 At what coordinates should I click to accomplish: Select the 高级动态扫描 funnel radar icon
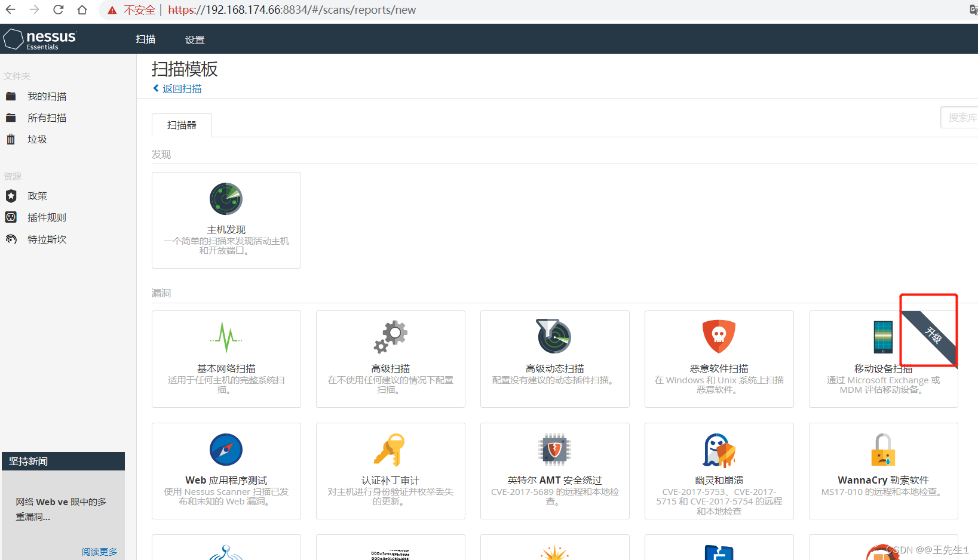click(554, 336)
